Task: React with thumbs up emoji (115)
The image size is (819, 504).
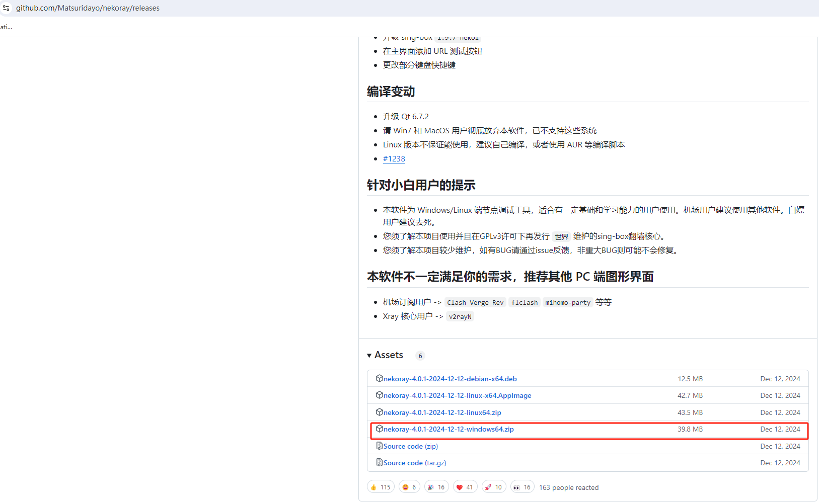Action: click(x=381, y=487)
